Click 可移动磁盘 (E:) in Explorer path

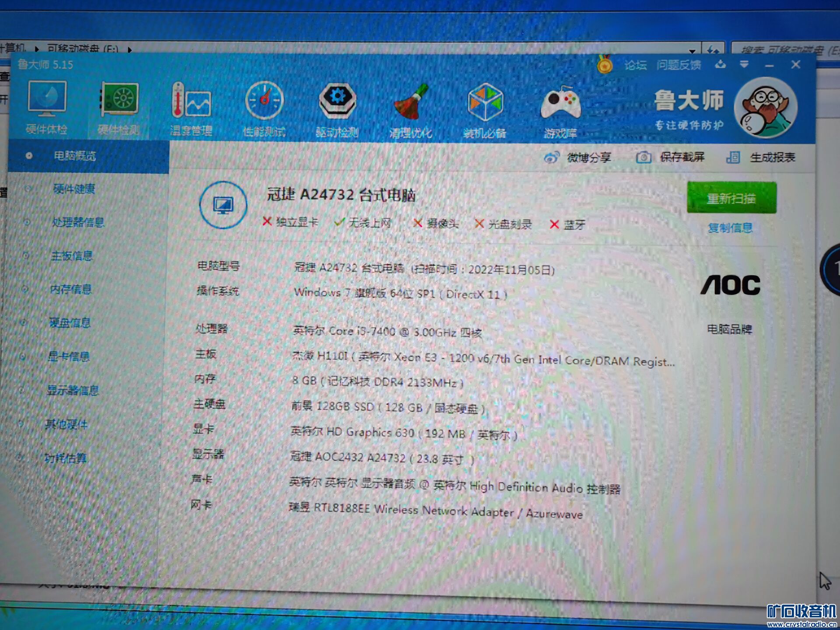pos(83,49)
